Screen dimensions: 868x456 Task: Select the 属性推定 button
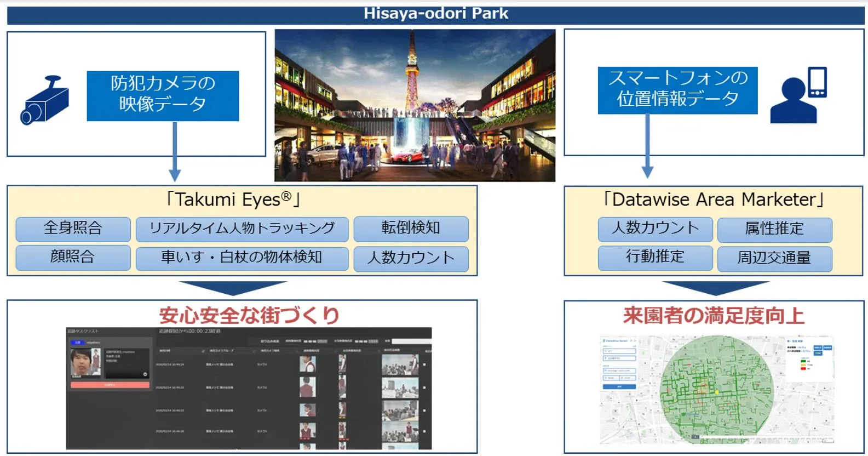tap(774, 229)
